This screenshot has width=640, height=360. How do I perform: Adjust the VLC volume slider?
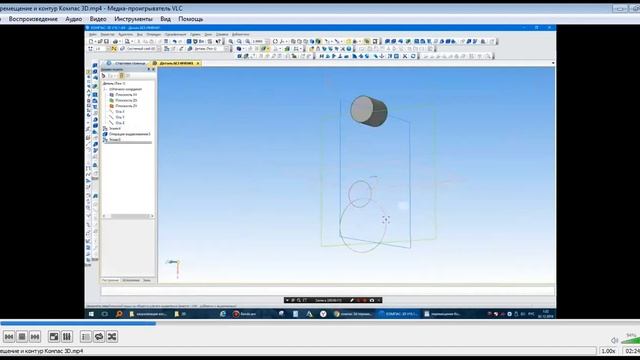630,339
